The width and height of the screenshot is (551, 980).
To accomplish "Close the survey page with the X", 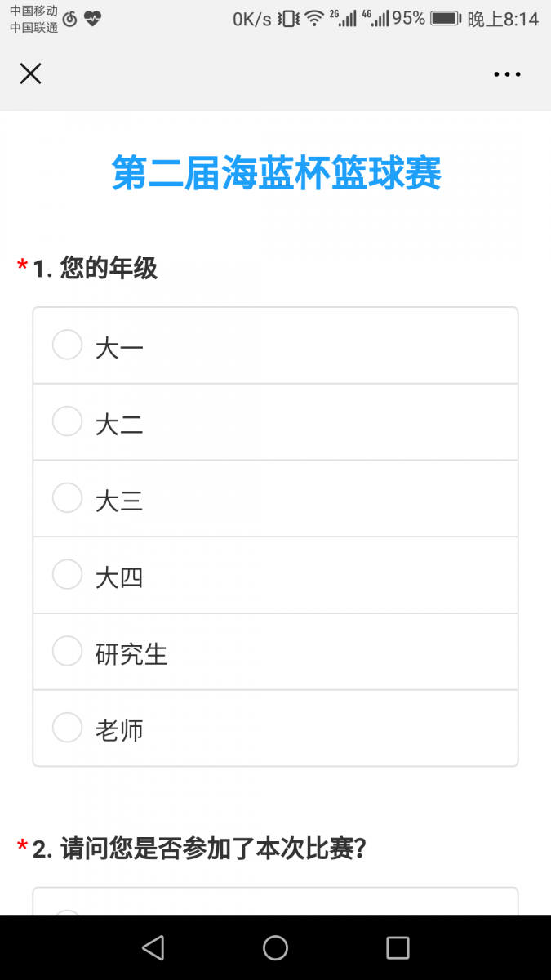I will [30, 73].
